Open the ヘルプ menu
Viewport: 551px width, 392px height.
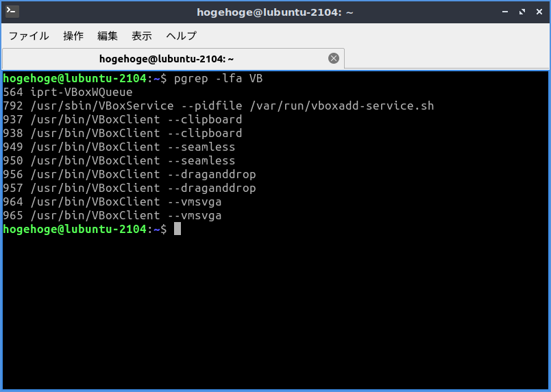182,36
